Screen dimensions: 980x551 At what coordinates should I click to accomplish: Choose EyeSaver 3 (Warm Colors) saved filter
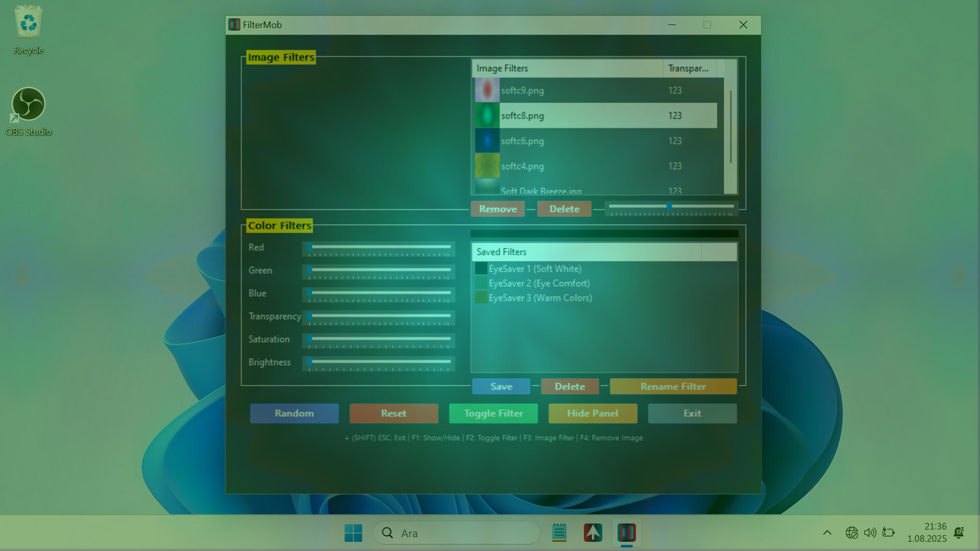click(540, 298)
